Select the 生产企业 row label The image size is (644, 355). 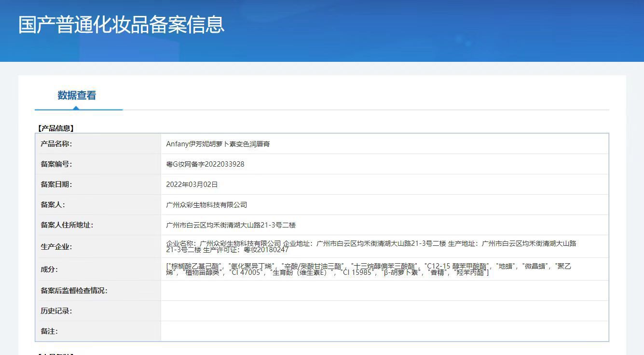coord(56,247)
